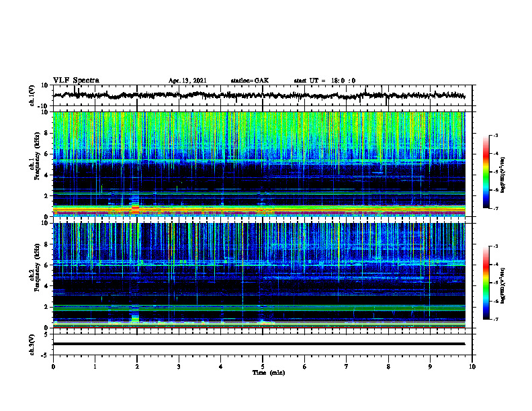Click the "-3" label atop ch.1 color bar

[496, 135]
